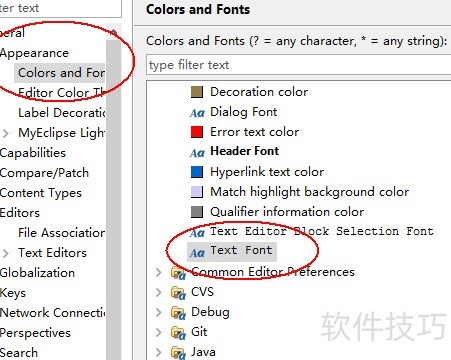Image resolution: width=451 pixels, height=360 pixels.
Task: Click the Git folder icon
Action: 178,333
